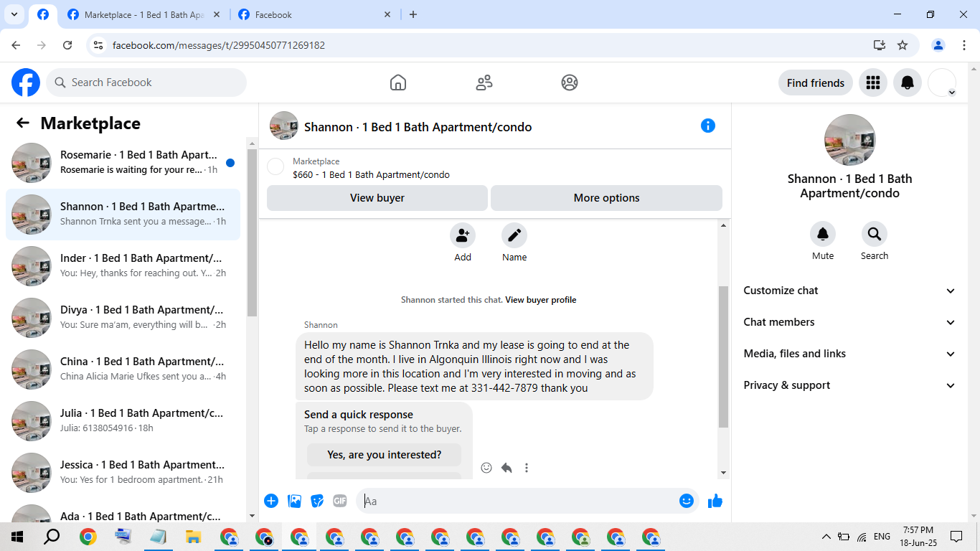This screenshot has height=551, width=980.
Task: Open Chrome tab search dropdown
Action: point(14,14)
